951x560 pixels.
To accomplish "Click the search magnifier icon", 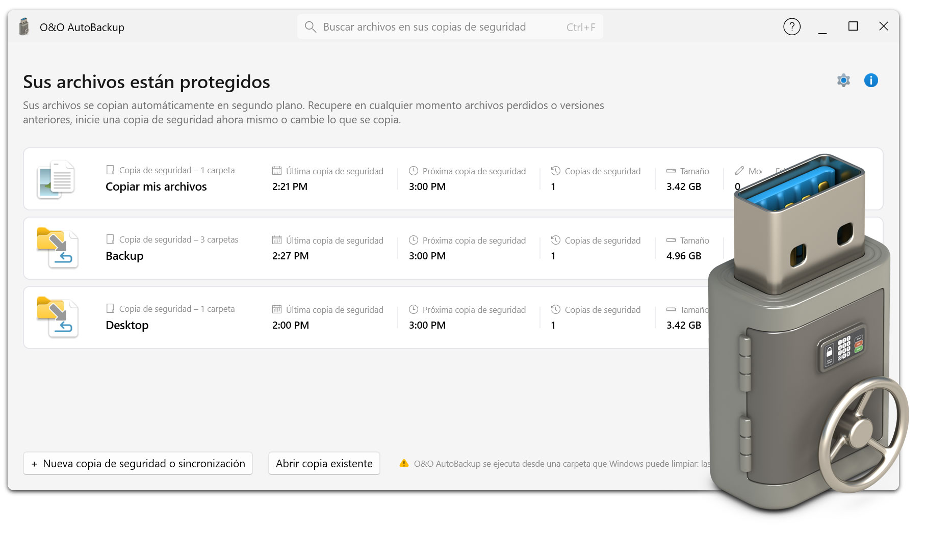I will tap(310, 26).
